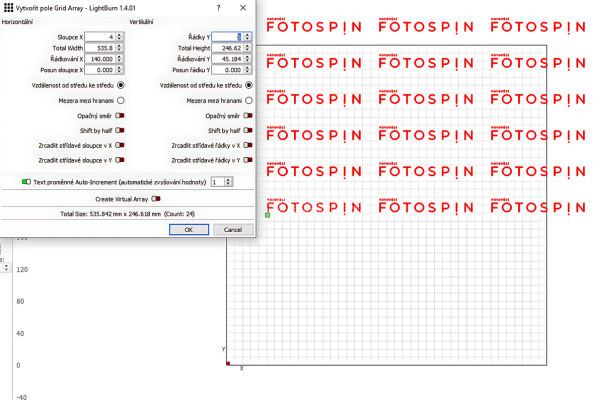This screenshot has height=400, width=600.
Task: Select horizontal Mezera mezi hranami radio
Action: (x=121, y=101)
